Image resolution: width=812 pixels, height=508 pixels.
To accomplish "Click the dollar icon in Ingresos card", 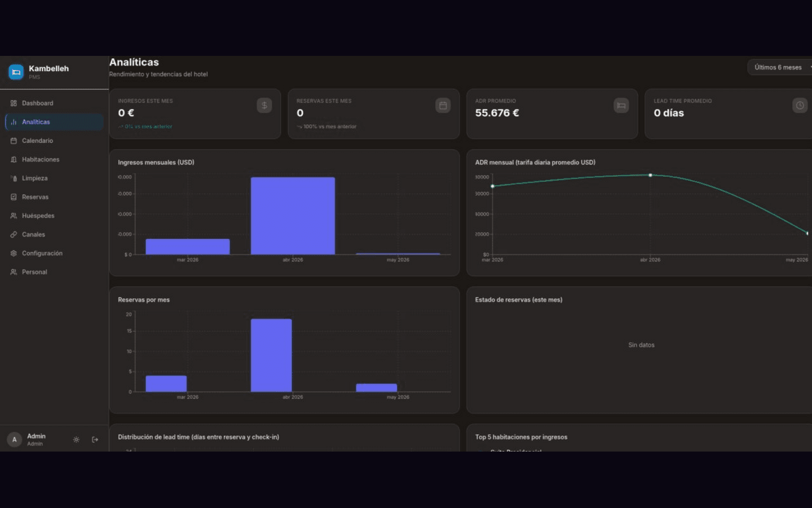I will (x=264, y=106).
